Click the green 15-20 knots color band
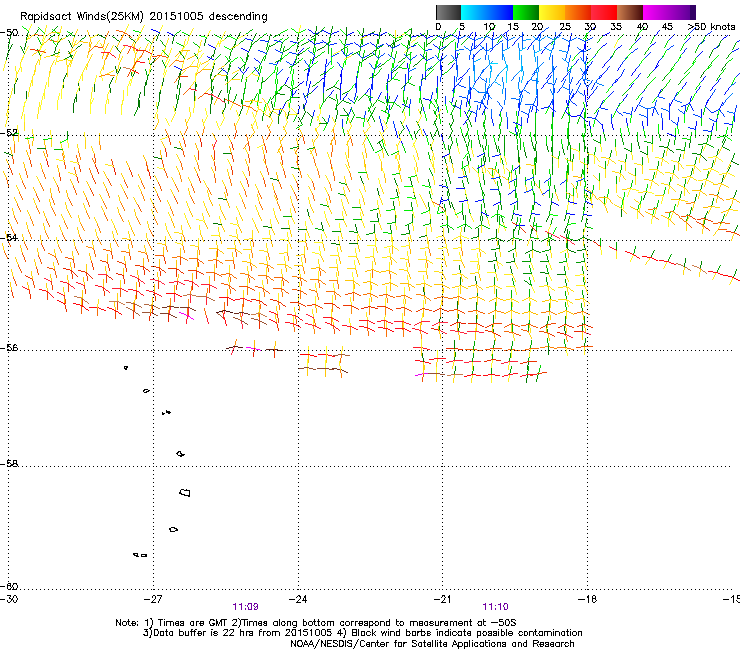The height and width of the screenshot is (650, 740). pyautogui.click(x=526, y=12)
